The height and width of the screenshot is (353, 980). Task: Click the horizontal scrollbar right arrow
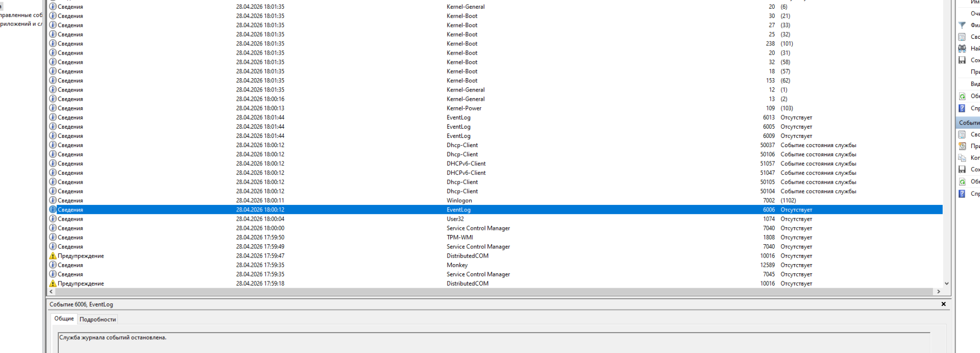click(x=938, y=292)
